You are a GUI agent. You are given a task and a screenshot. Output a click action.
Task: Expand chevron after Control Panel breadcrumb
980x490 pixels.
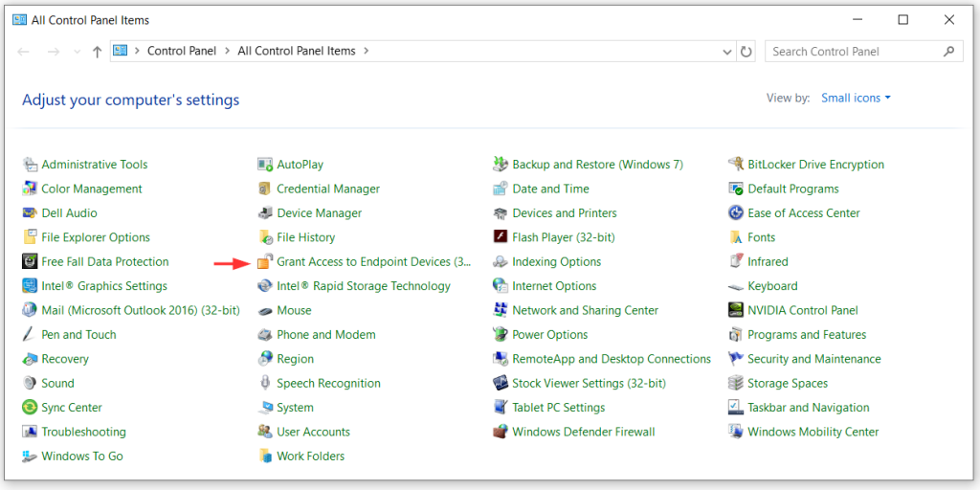pos(227,52)
